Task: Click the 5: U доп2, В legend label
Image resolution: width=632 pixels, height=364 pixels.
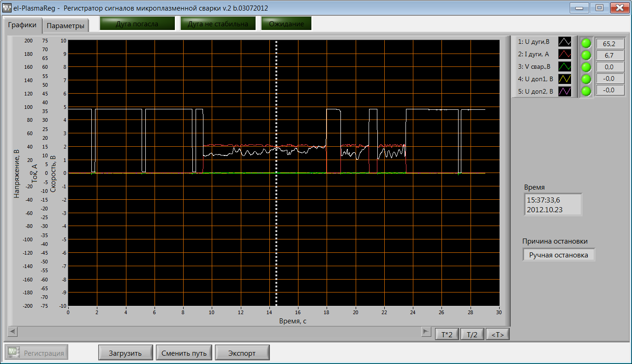Action: pos(535,91)
